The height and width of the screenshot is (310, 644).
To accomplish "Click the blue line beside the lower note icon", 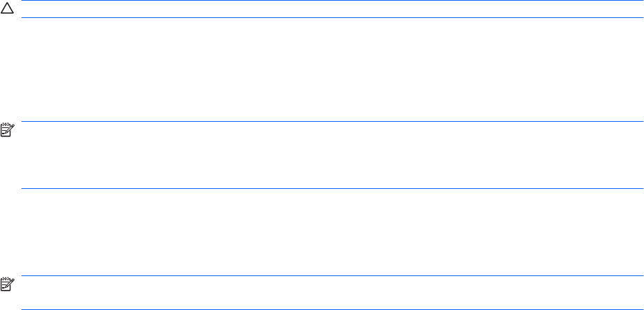I will click(332, 276).
